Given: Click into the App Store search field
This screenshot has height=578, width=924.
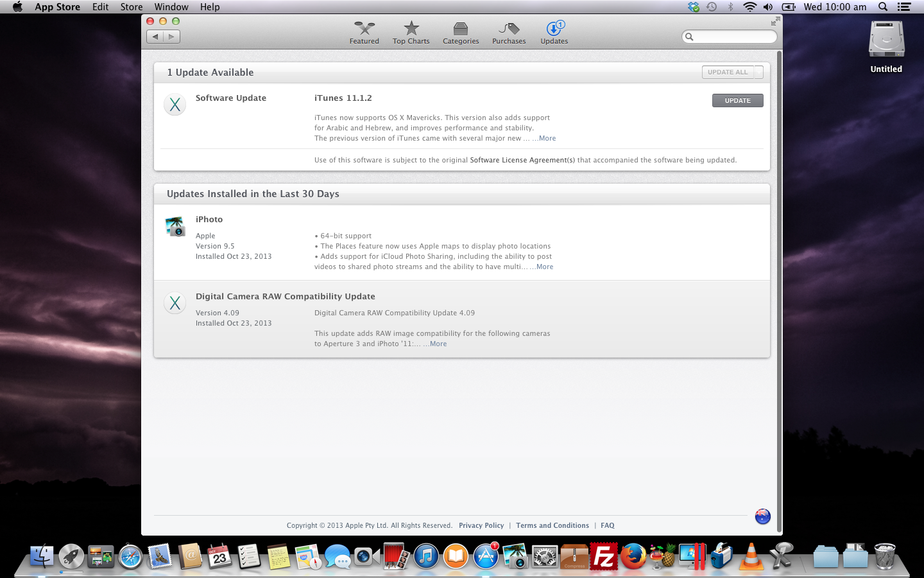Looking at the screenshot, I should (x=729, y=37).
